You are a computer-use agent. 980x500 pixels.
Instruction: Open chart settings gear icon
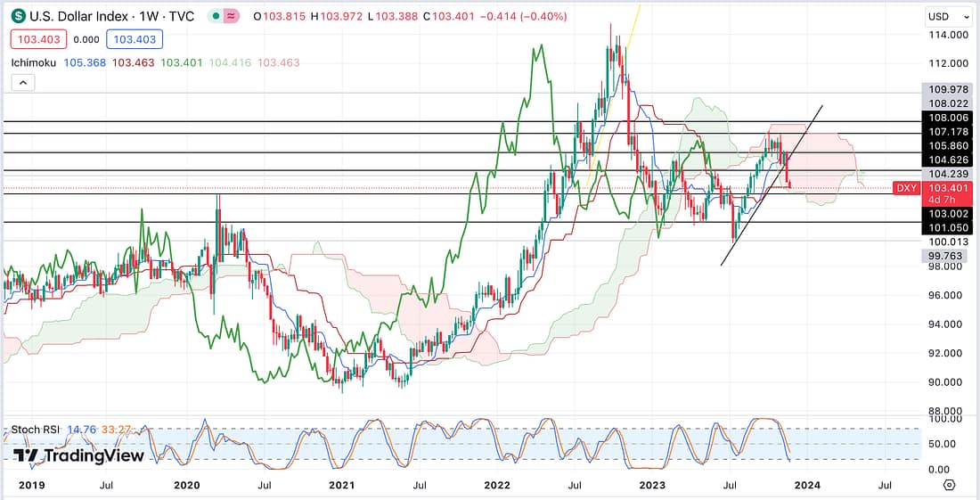[x=949, y=484]
